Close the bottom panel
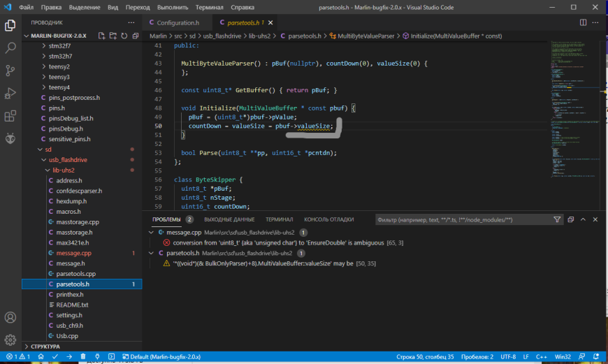The width and height of the screenshot is (608, 364). tap(595, 219)
